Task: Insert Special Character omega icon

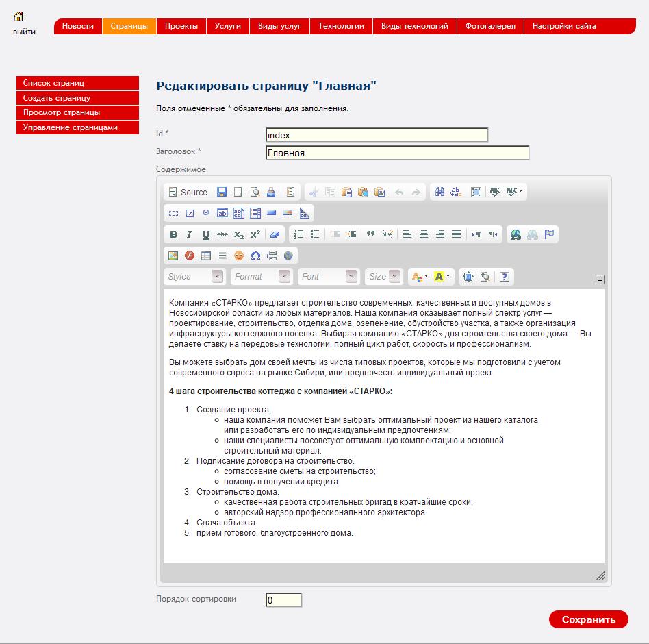Action: point(255,256)
